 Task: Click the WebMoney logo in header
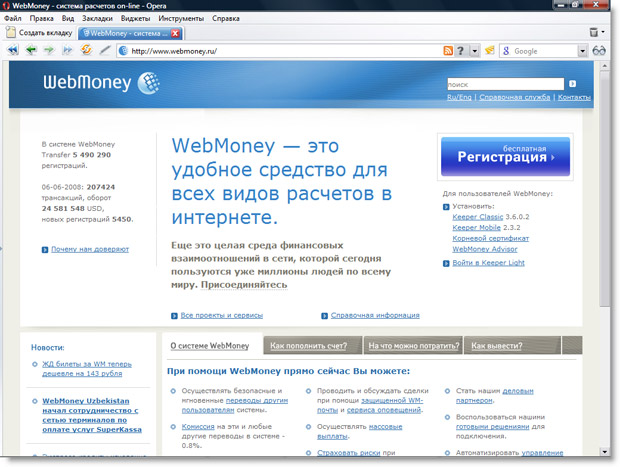point(101,83)
